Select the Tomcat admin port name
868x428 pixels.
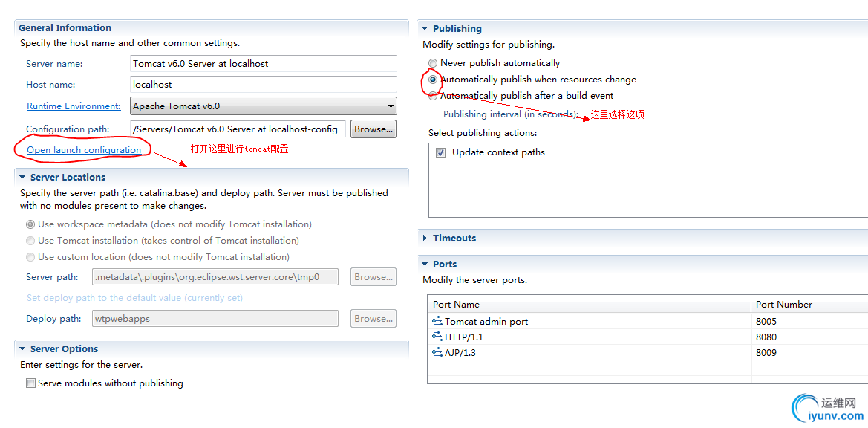click(486, 321)
